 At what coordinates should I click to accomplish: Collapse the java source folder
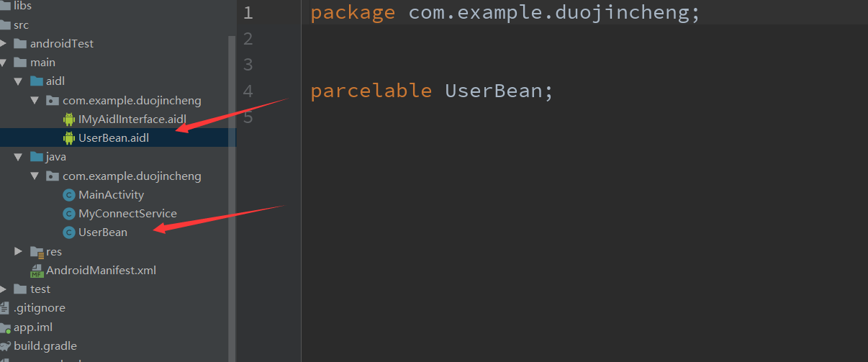[19, 157]
